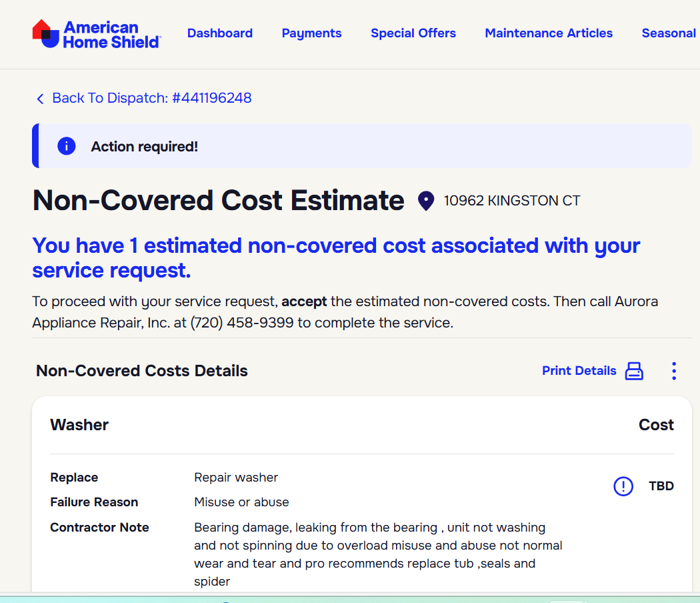Click the Non-Covered Cost Estimate heading

[218, 201]
